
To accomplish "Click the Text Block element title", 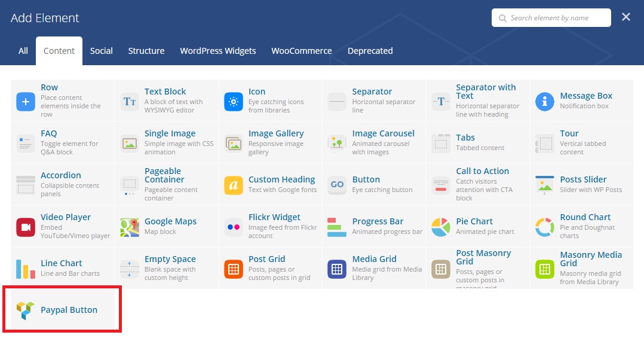I will (x=165, y=92).
